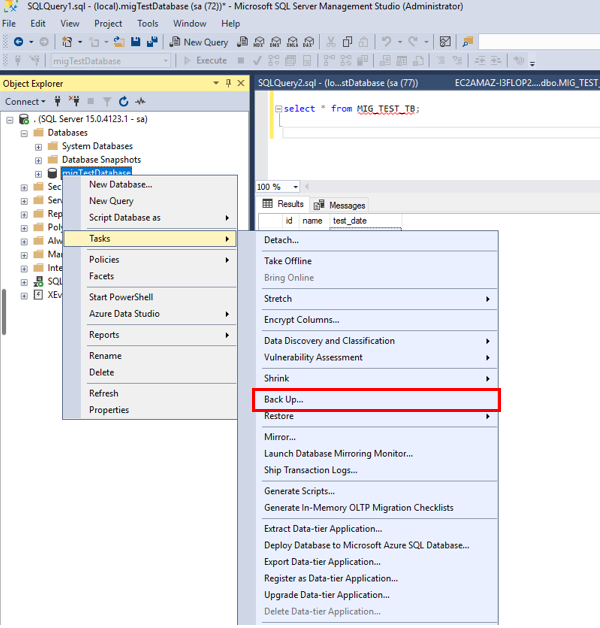The image size is (600, 628).
Task: Click the Filter funnel icon in Object Explorer
Action: click(x=107, y=101)
